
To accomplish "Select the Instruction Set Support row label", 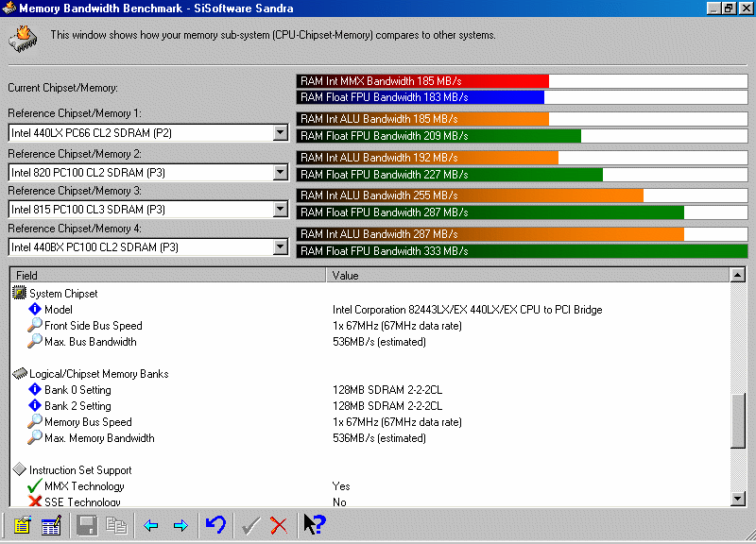I will point(80,470).
